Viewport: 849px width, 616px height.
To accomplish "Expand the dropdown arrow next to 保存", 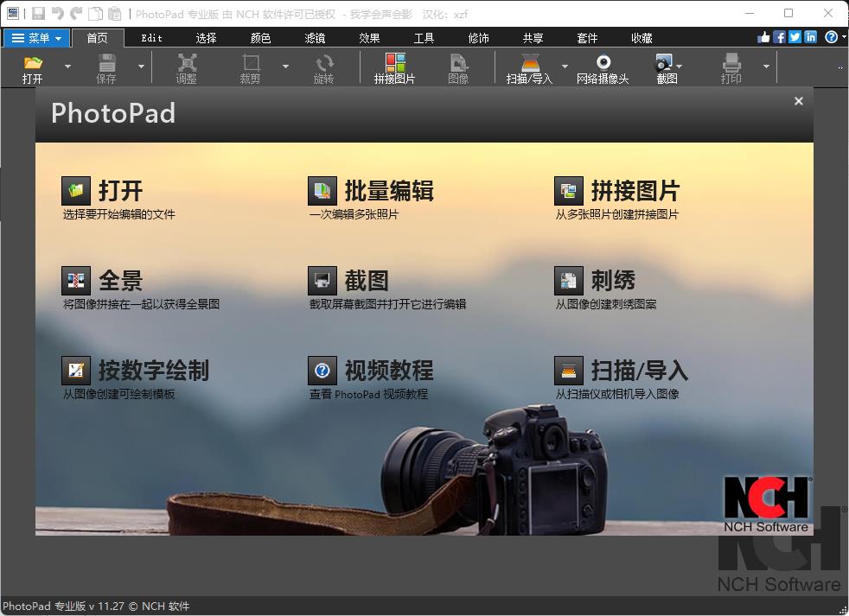I will [141, 67].
